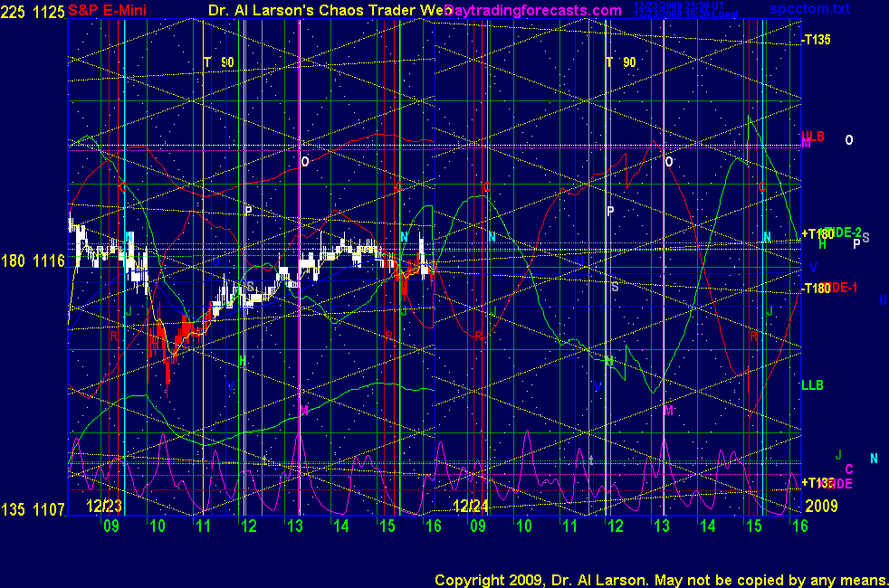
Task: Click the 10 hour tick for 12/24
Action: pos(524,526)
